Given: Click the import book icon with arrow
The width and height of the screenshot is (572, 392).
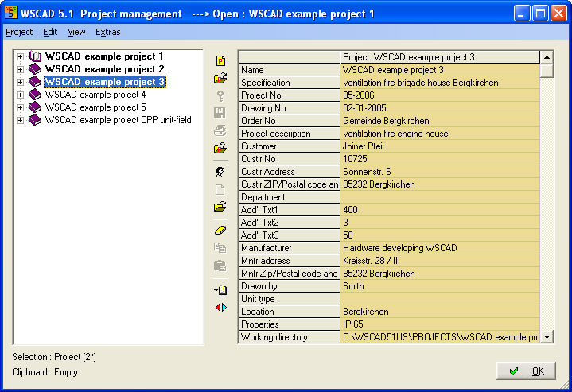Looking at the screenshot, I should point(220,290).
